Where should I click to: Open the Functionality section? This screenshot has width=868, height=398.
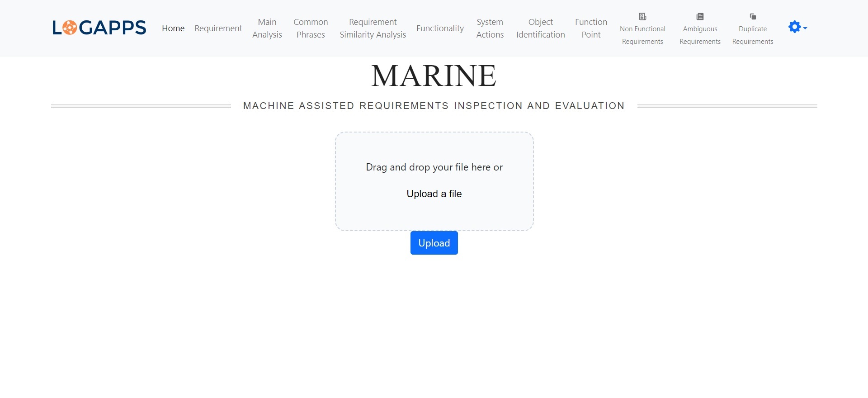[440, 28]
